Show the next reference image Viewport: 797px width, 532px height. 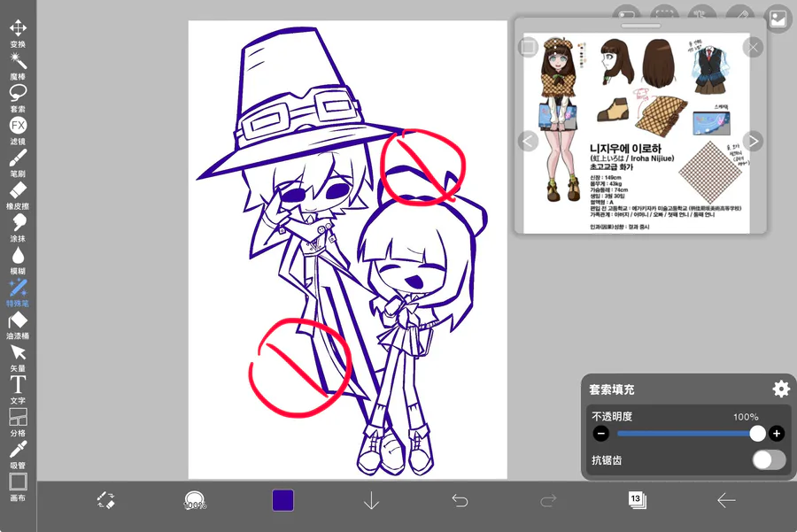(x=753, y=141)
